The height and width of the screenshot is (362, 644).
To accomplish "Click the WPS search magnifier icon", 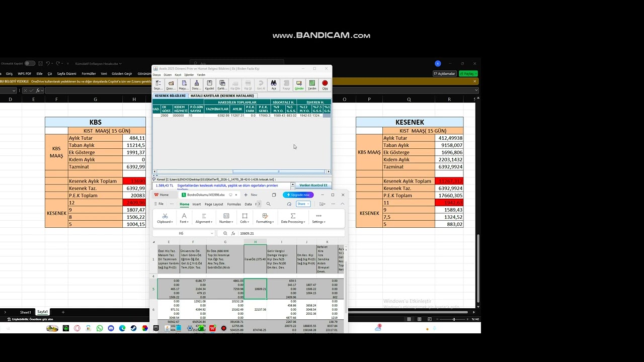I will (269, 204).
